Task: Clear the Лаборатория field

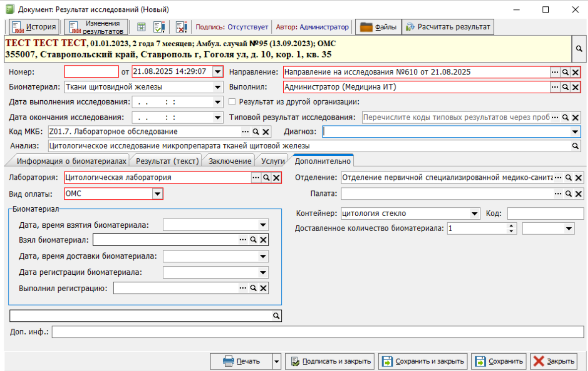Action: click(276, 178)
